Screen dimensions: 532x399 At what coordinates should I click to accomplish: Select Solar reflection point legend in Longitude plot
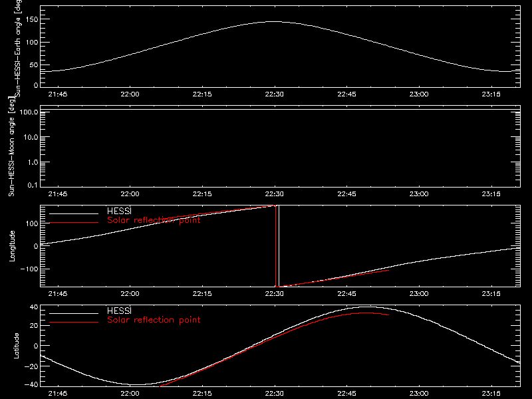pyautogui.click(x=154, y=220)
